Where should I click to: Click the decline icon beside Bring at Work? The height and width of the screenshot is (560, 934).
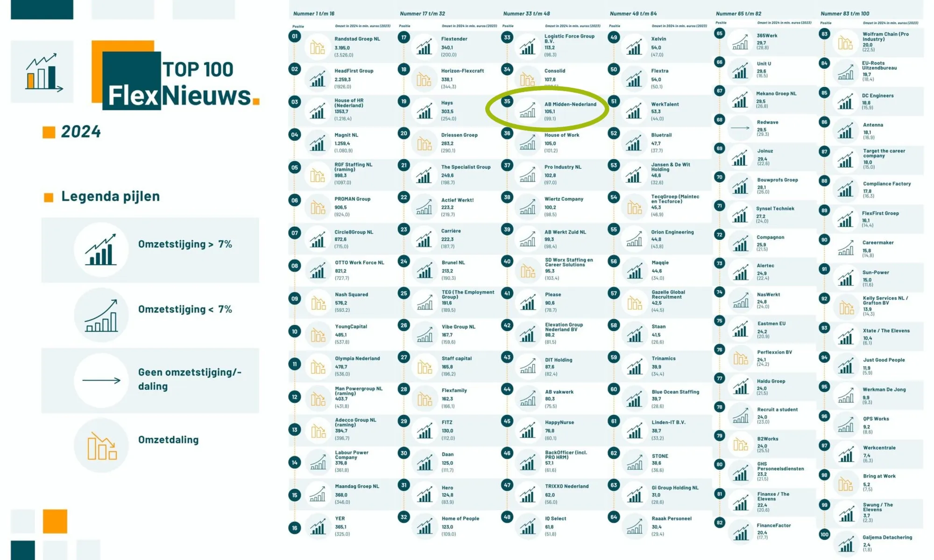pos(845,484)
